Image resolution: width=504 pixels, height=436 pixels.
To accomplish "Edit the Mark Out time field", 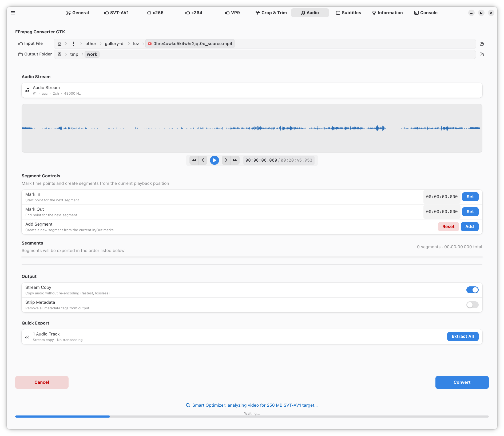I will pos(442,212).
